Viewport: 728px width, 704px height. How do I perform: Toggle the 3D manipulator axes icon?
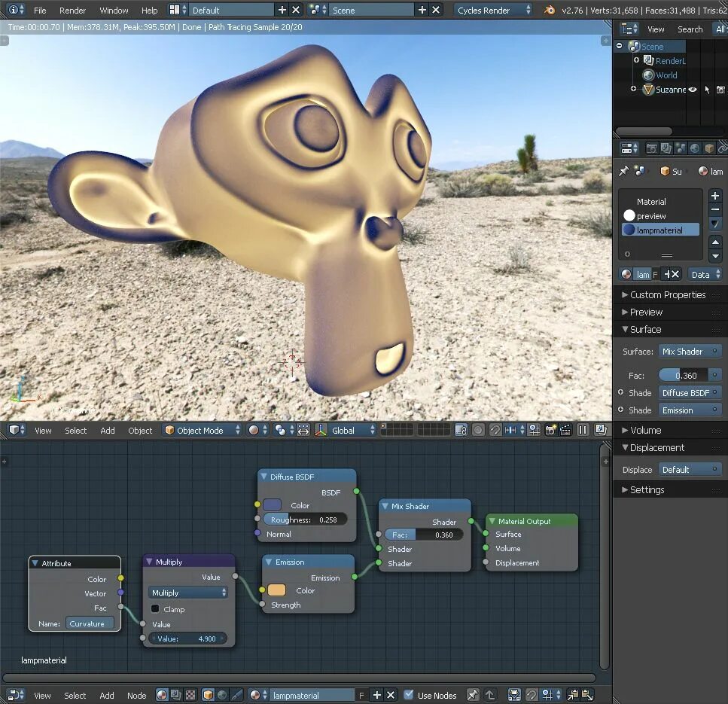321,430
